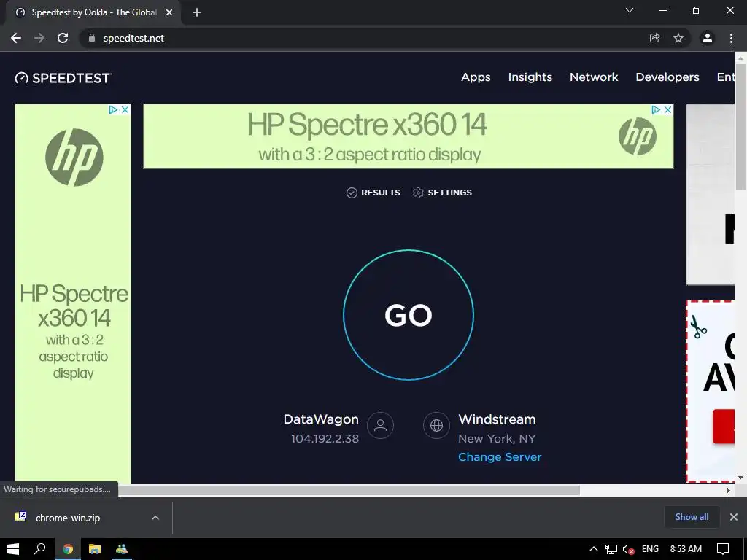This screenshot has width=747, height=560.
Task: Open the Windows Start menu
Action: 13,549
